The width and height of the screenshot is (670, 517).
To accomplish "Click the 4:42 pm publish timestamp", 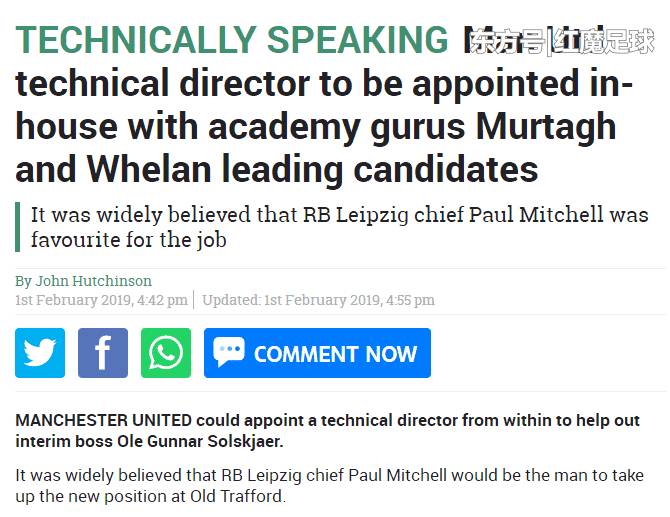I will pos(101,300).
